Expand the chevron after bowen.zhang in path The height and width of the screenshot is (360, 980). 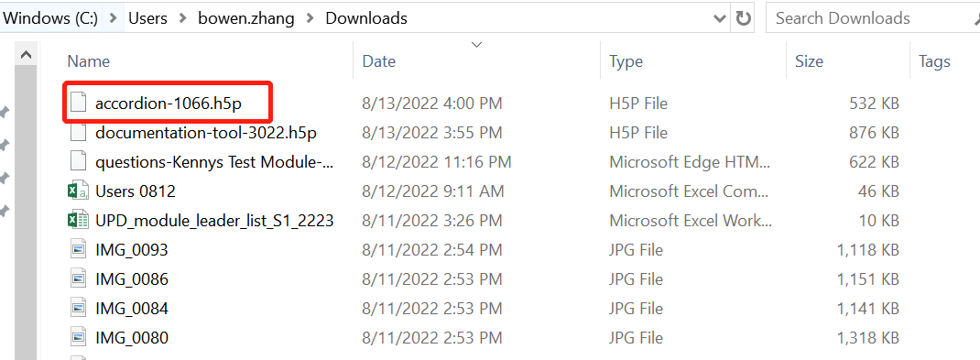tap(310, 18)
